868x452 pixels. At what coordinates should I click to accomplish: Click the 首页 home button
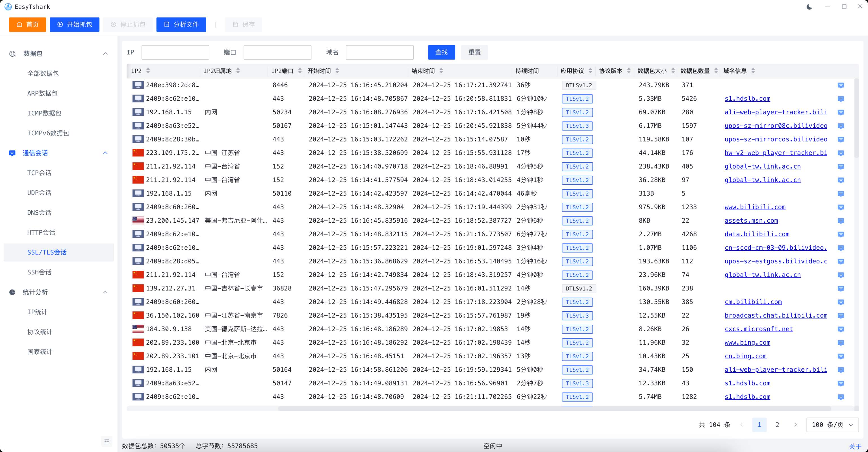[27, 25]
